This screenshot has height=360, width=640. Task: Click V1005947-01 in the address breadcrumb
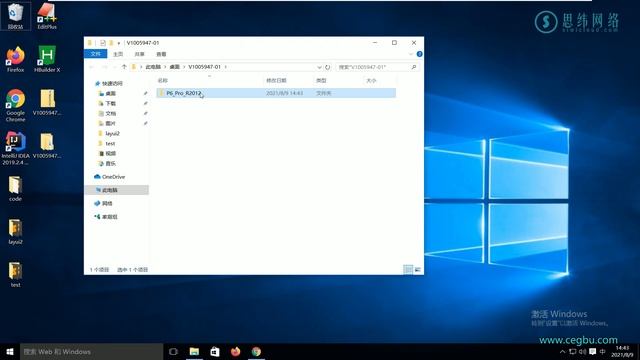pyautogui.click(x=204, y=67)
